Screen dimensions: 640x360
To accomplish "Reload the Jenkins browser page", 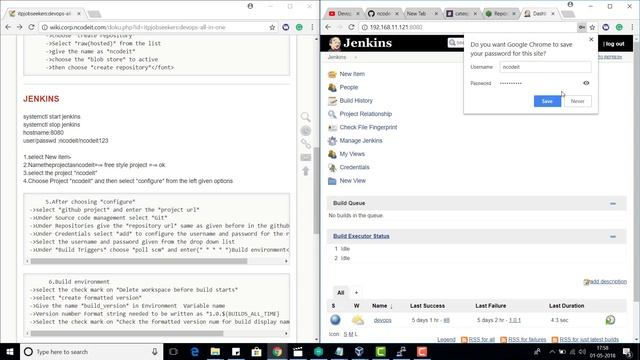I will (351, 27).
